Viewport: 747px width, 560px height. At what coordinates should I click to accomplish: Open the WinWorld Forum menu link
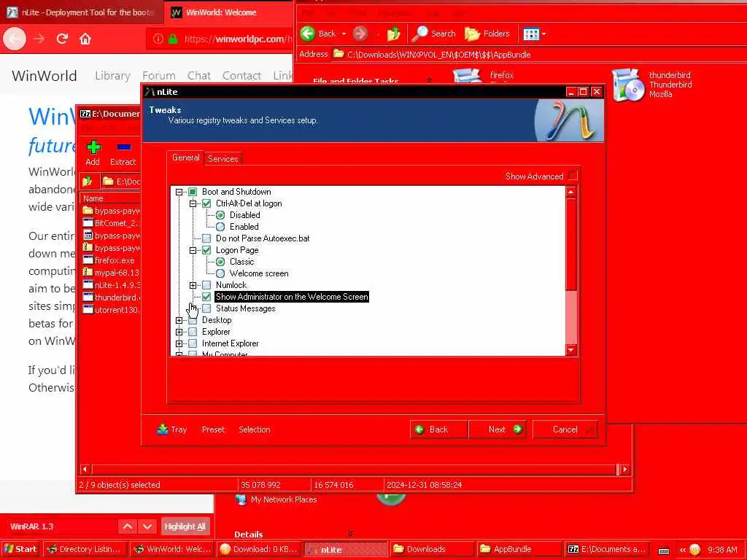click(158, 75)
